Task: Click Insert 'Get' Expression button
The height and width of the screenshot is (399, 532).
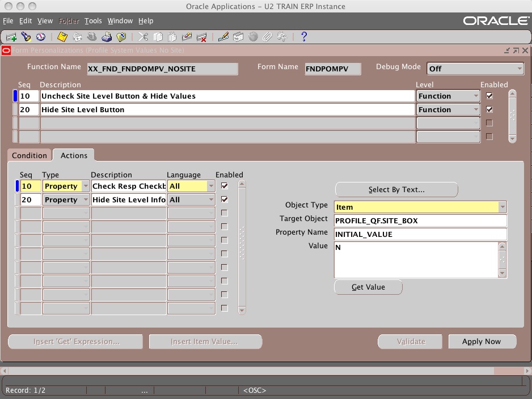Action: pyautogui.click(x=76, y=341)
